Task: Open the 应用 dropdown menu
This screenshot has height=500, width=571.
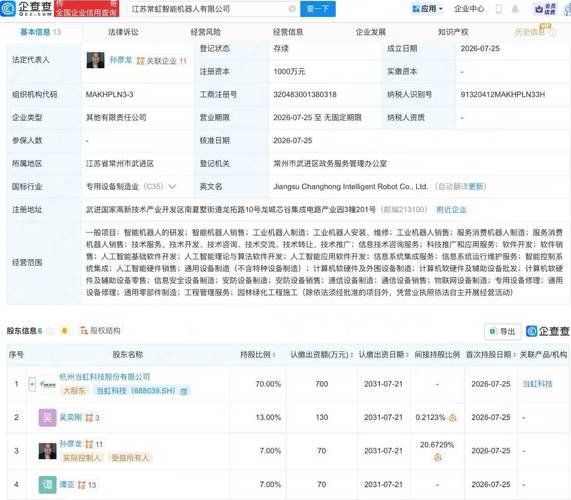Action: click(427, 9)
